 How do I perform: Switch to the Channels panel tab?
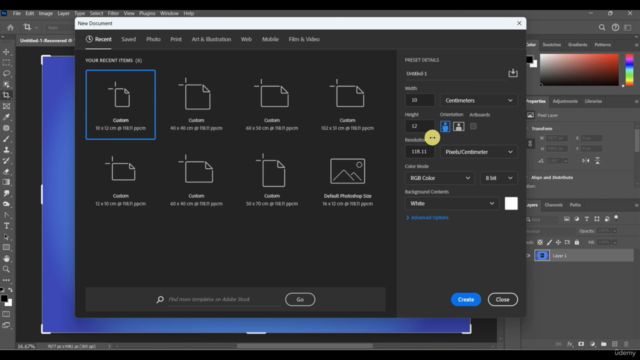(553, 205)
